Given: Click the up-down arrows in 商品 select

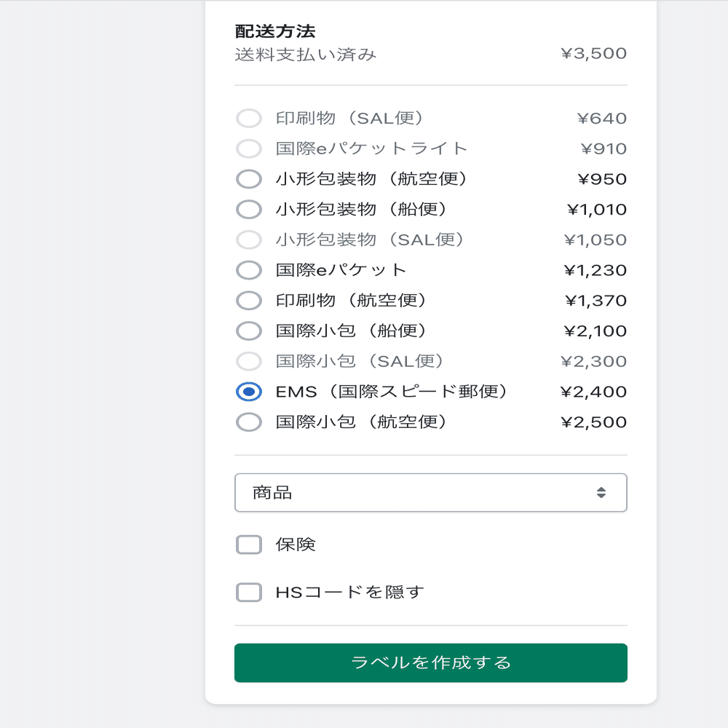Looking at the screenshot, I should pos(601,493).
